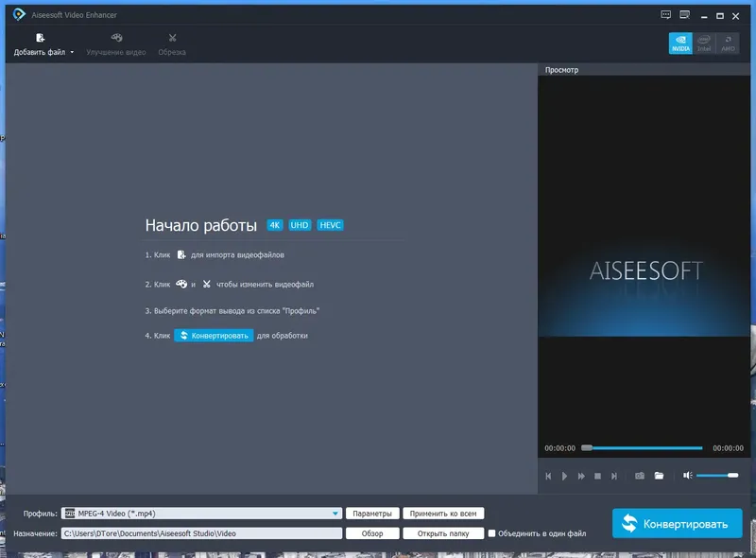Screen dimensions: 756x558
Task: Take a snapshot of the preview frame
Action: [x=641, y=476]
